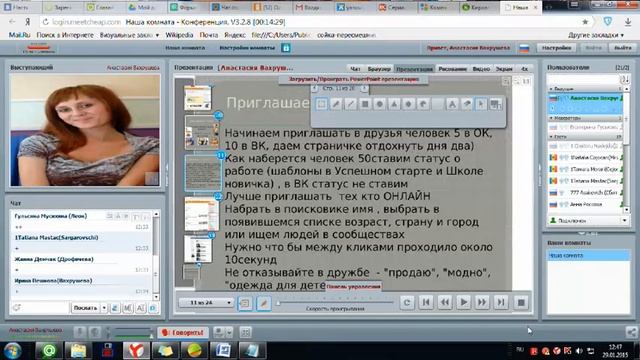Select the triangle shape tool
The image size is (640, 360).
(394, 104)
